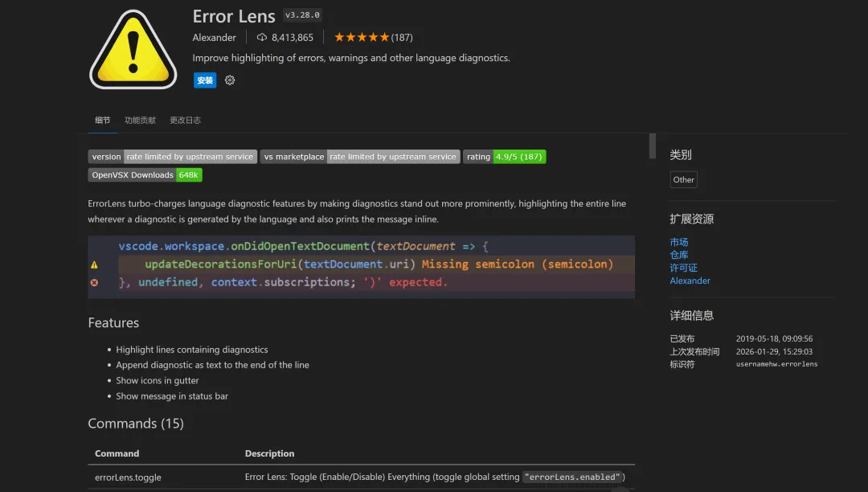Click the vs marketplace badge

tap(360, 157)
